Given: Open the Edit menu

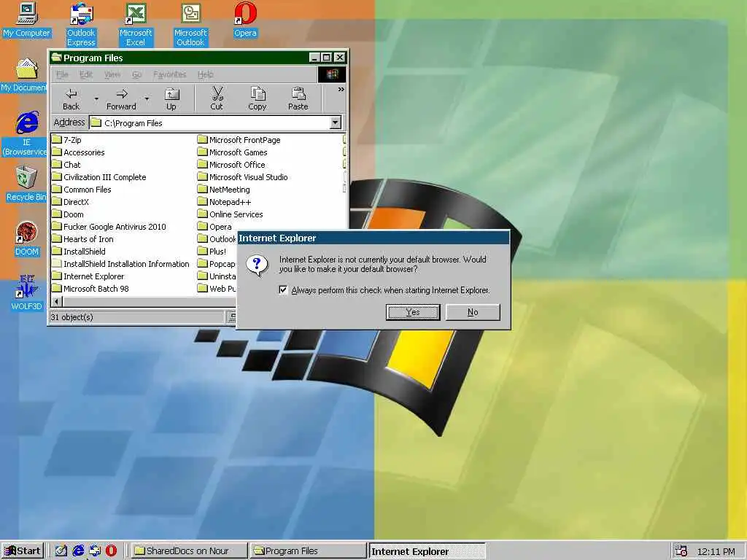Looking at the screenshot, I should [x=86, y=74].
